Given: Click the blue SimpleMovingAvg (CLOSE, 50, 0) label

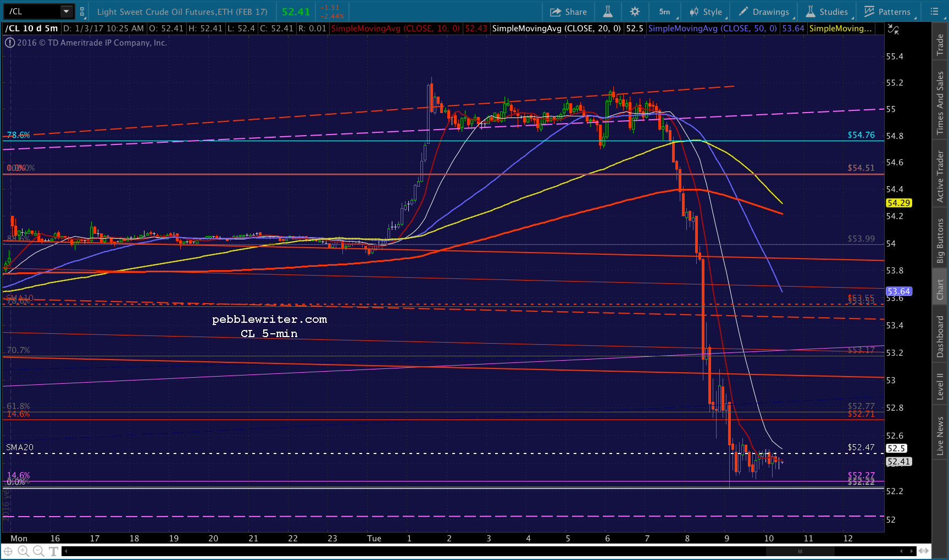Looking at the screenshot, I should pos(713,29).
